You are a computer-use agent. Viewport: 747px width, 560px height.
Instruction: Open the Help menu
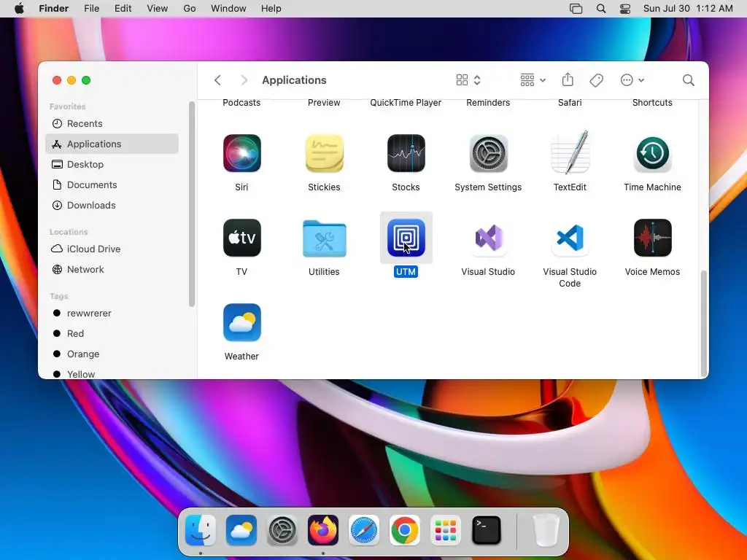(x=271, y=9)
